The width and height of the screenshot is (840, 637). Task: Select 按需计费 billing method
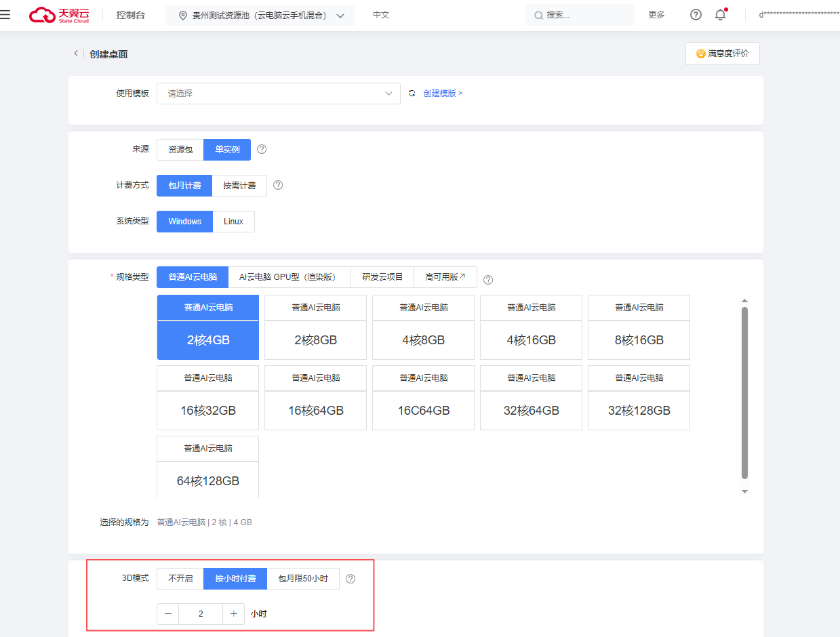(239, 186)
